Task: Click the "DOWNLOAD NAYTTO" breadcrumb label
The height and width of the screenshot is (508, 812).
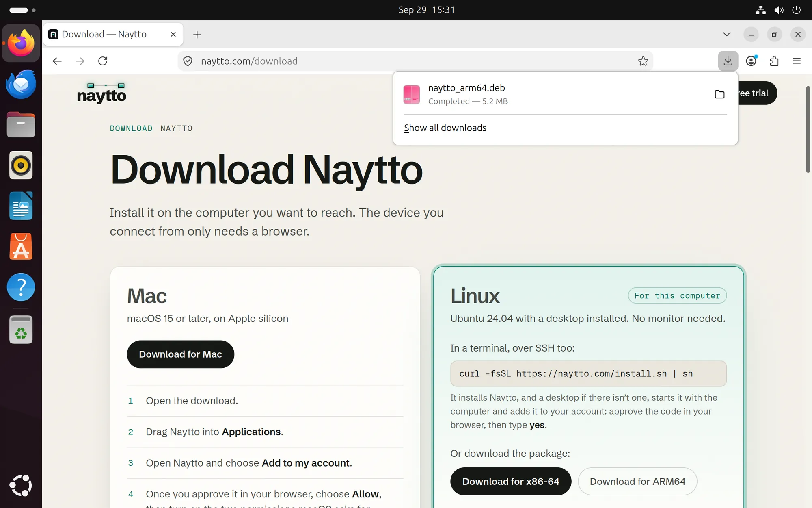Action: click(x=151, y=128)
